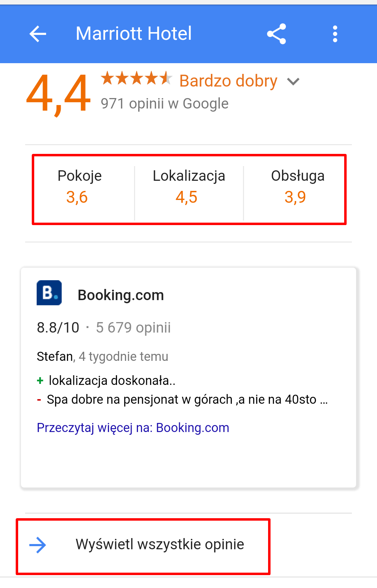This screenshot has width=377, height=588.
Task: Open the Lokalizacja 4,5 rating category
Action: [x=189, y=187]
